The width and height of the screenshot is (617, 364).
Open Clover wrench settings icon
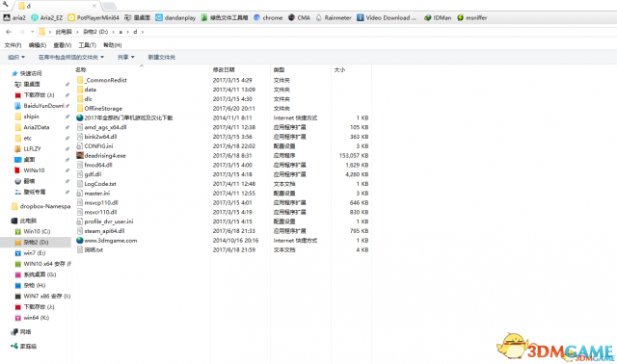click(6, 5)
